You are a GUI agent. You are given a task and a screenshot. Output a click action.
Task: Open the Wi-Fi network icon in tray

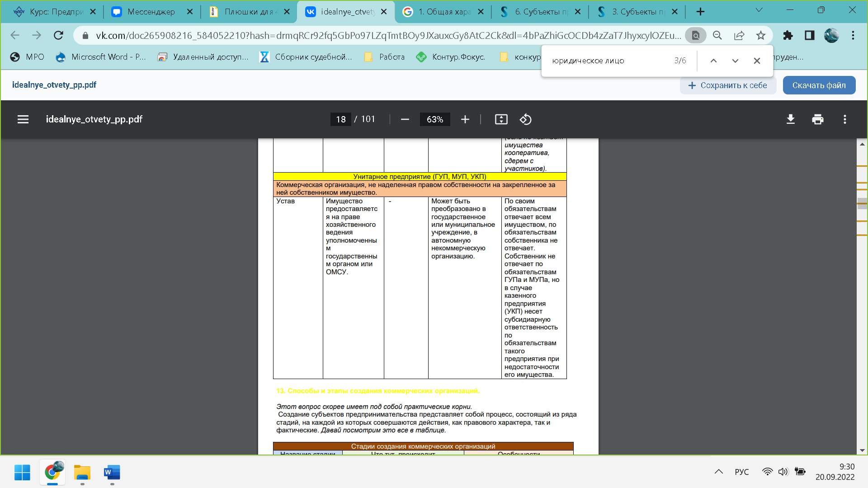coord(767,472)
